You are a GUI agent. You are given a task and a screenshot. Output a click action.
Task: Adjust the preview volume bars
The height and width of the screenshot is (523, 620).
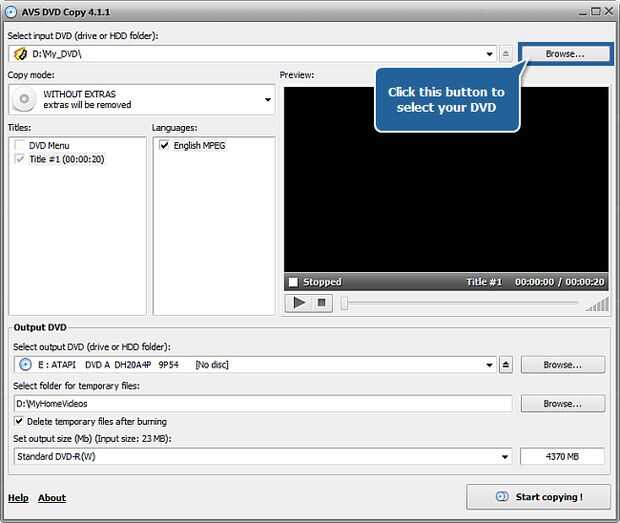597,304
